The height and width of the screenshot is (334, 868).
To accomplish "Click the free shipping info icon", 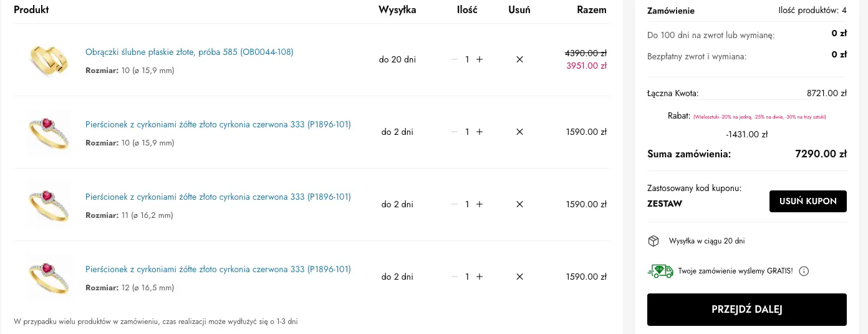I will (804, 271).
